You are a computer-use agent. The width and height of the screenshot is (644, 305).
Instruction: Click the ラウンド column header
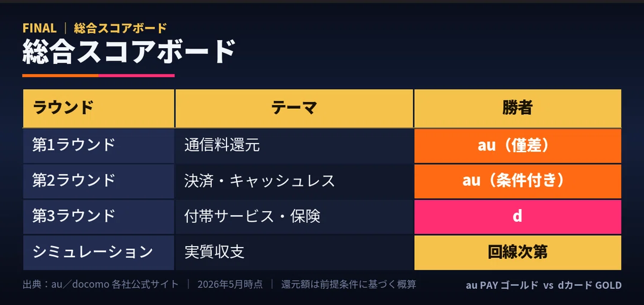pyautogui.click(x=99, y=108)
